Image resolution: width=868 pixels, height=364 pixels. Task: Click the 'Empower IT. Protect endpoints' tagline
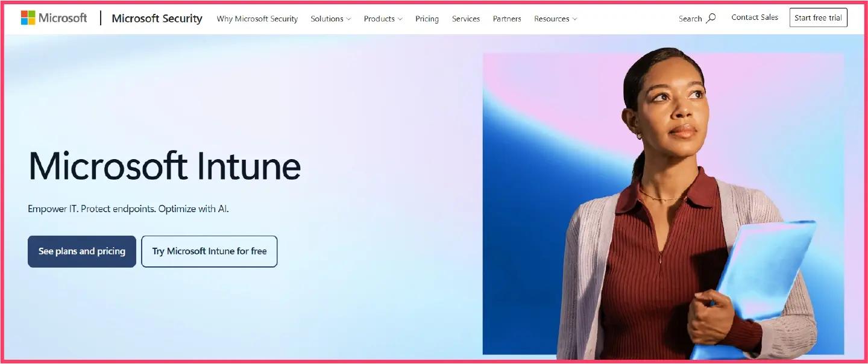(x=128, y=209)
